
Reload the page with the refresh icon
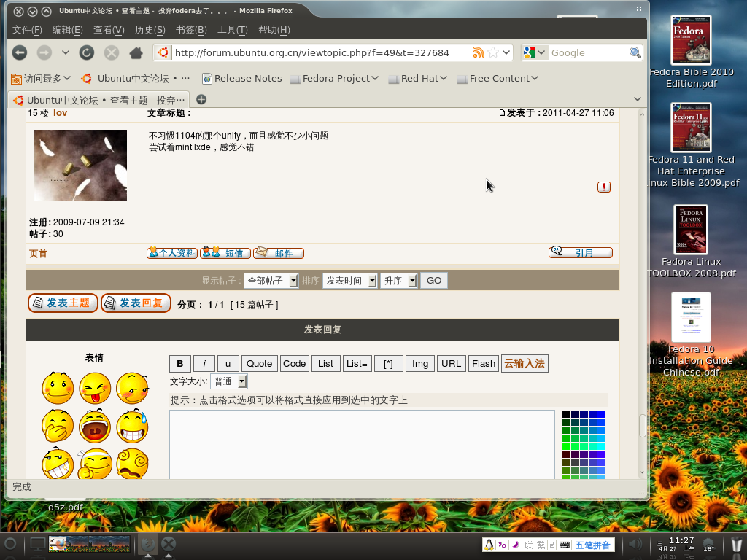[87, 52]
